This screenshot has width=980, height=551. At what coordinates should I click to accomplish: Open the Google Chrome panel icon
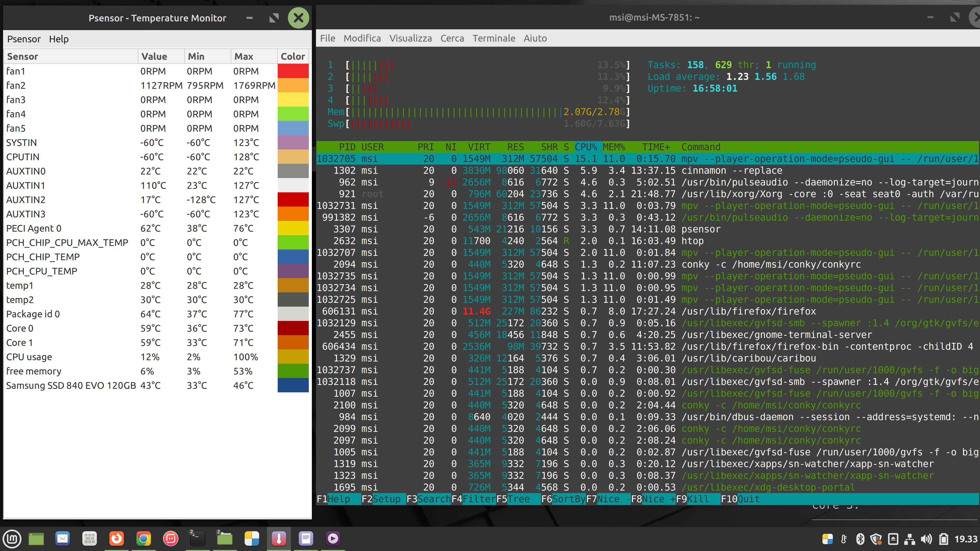tap(143, 539)
